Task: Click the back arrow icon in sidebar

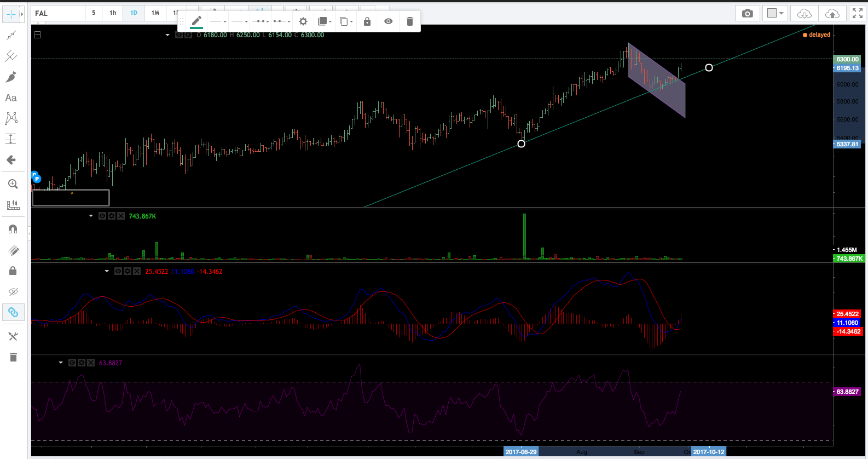Action: click(x=11, y=160)
